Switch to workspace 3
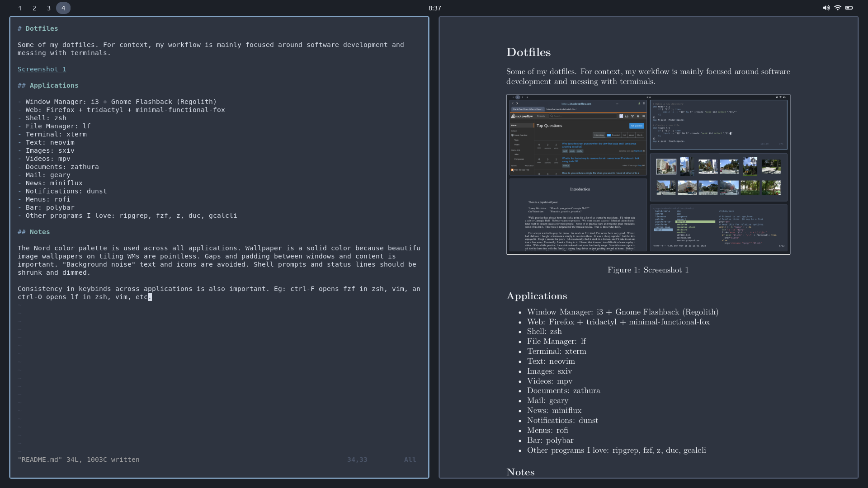Viewport: 868px width, 488px height. [49, 8]
